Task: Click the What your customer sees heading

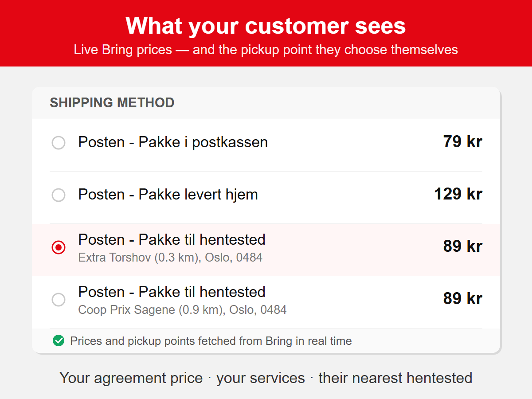Action: [x=266, y=25]
